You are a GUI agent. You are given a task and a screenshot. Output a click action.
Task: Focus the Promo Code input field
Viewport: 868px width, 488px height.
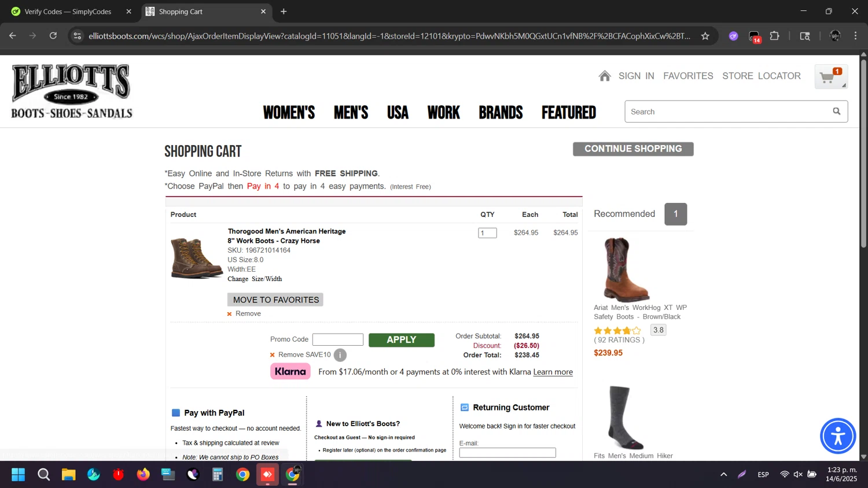point(338,339)
